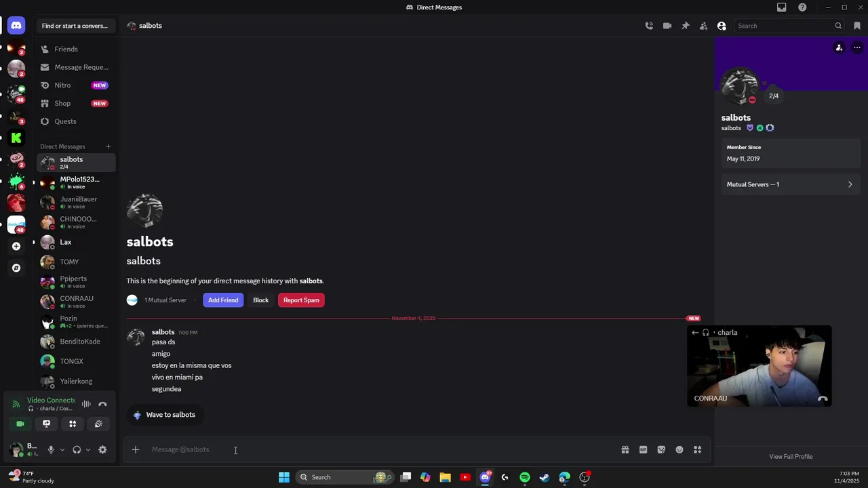This screenshot has height=488, width=868.
Task: Deafen with the headphones icon
Action: point(77,449)
